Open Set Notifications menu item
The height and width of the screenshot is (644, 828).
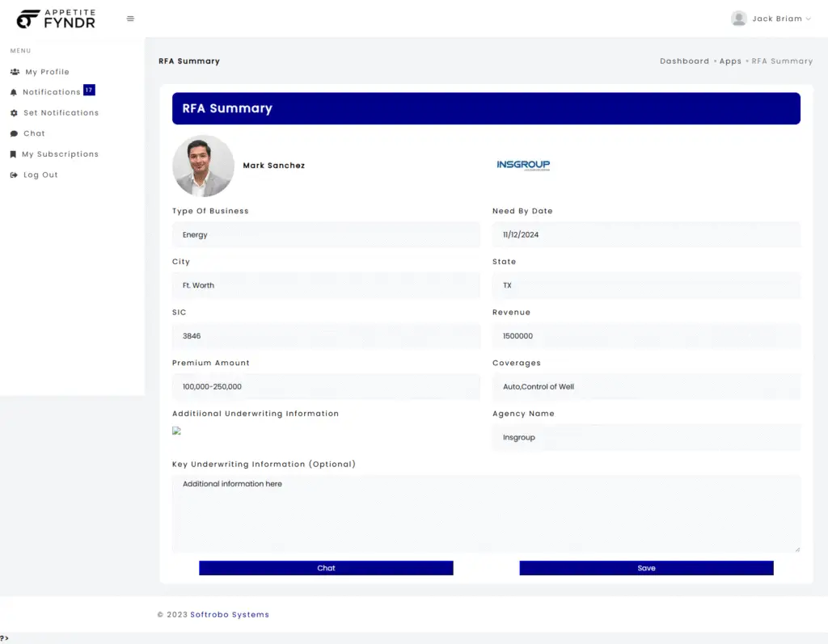click(x=61, y=112)
